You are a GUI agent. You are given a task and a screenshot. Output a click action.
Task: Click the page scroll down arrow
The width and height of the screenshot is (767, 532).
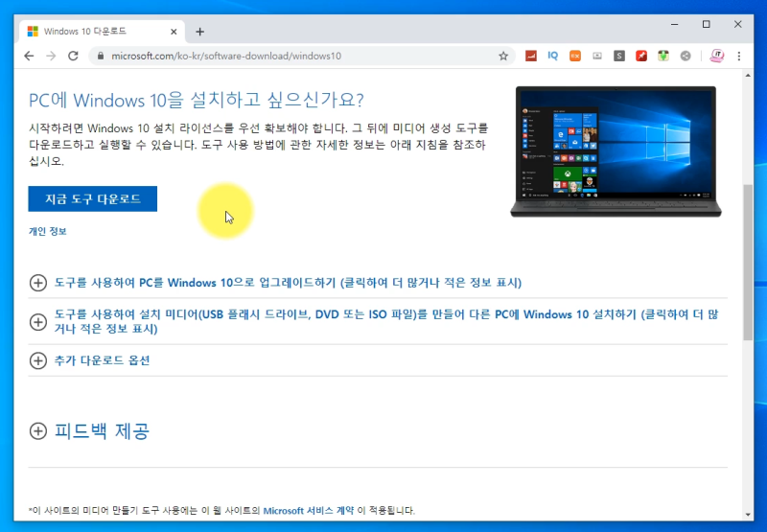(x=748, y=515)
